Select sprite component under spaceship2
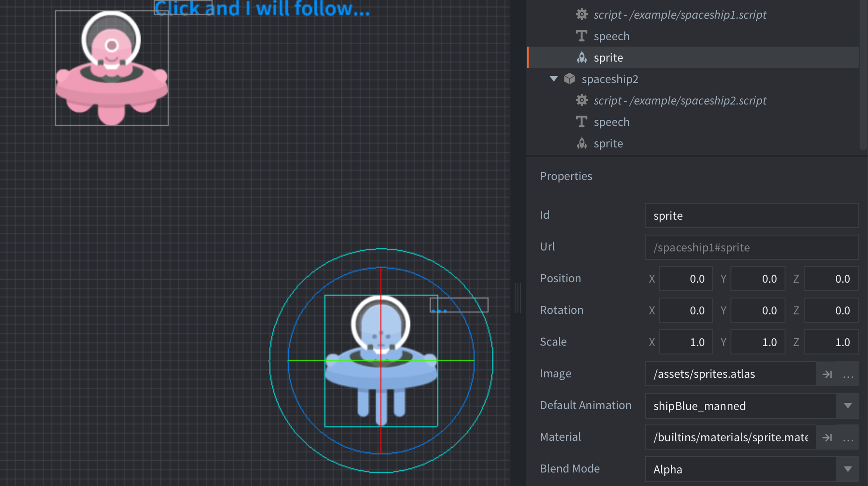 click(x=608, y=143)
